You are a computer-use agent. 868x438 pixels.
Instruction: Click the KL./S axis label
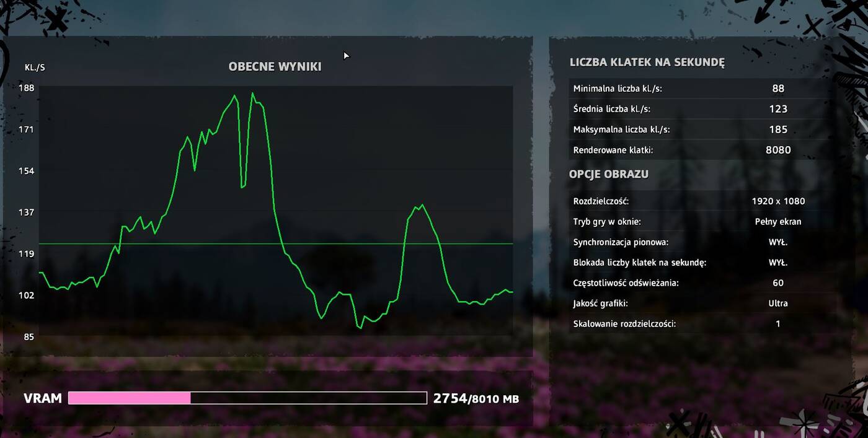pyautogui.click(x=35, y=67)
